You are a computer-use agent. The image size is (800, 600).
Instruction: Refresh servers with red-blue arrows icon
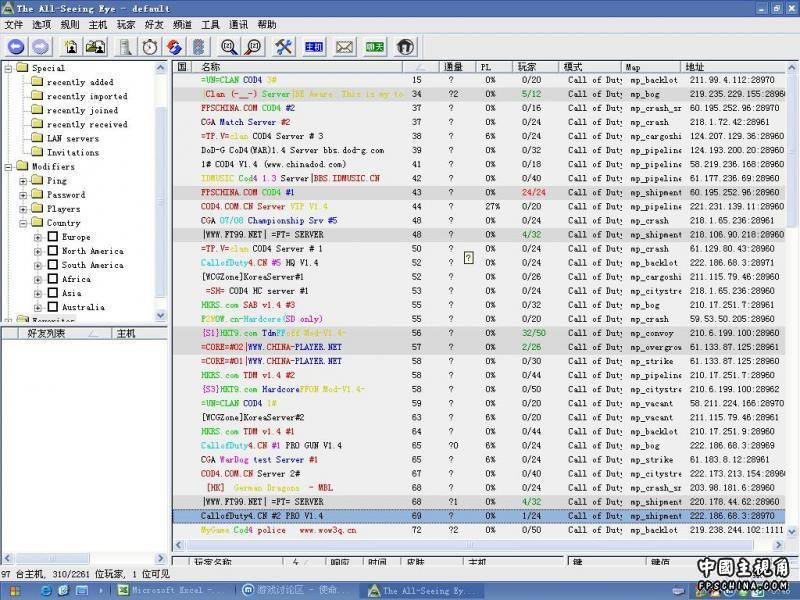(174, 47)
